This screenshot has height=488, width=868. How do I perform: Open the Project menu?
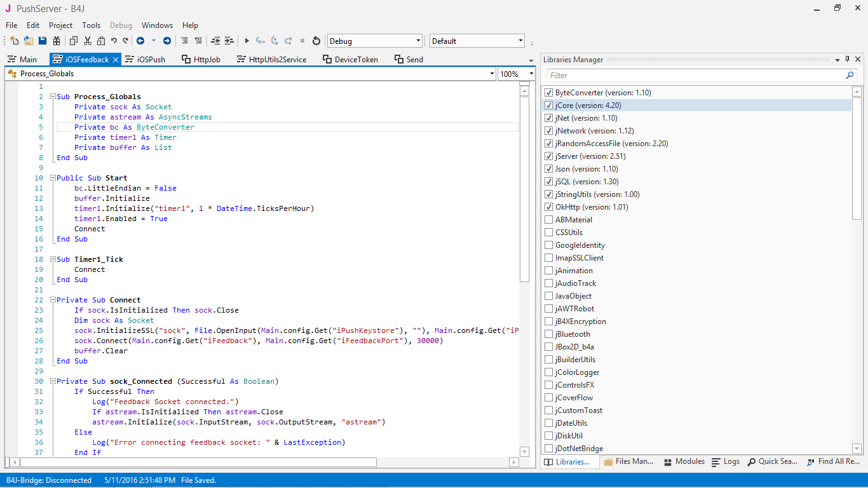click(x=61, y=25)
